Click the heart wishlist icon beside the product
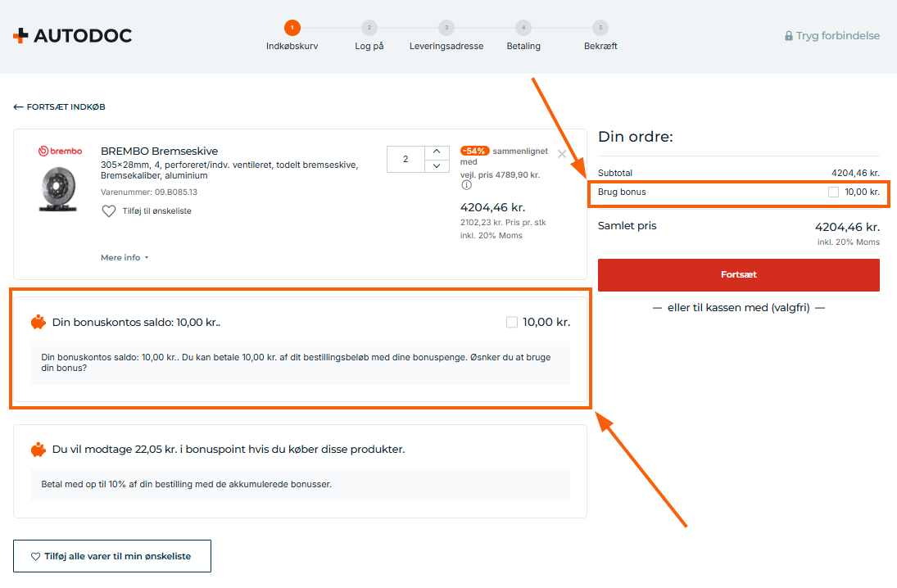 pos(109,211)
